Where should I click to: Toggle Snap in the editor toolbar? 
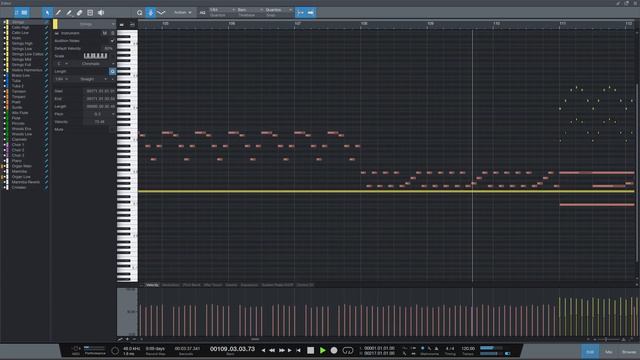click(x=300, y=13)
